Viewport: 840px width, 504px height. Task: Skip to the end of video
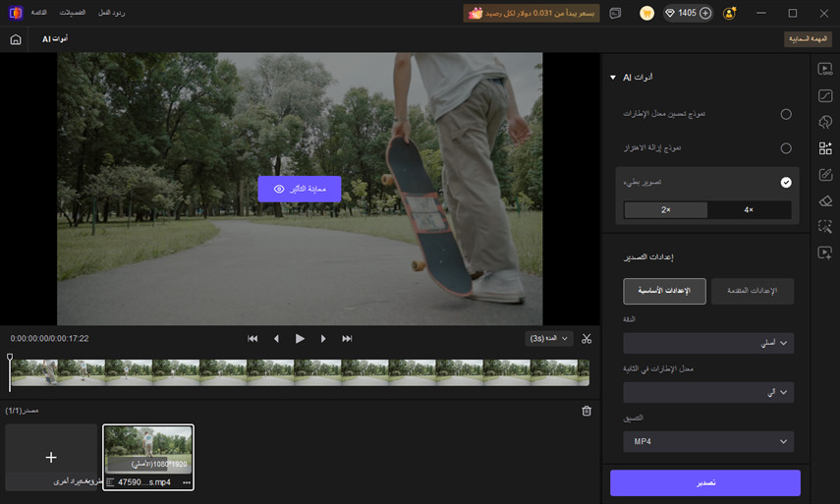pos(347,339)
